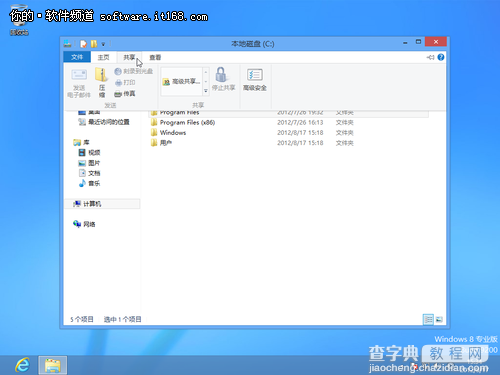Click the computer icon beside 计算机
Image resolution: width=500 pixels, height=375 pixels.
(x=77, y=204)
